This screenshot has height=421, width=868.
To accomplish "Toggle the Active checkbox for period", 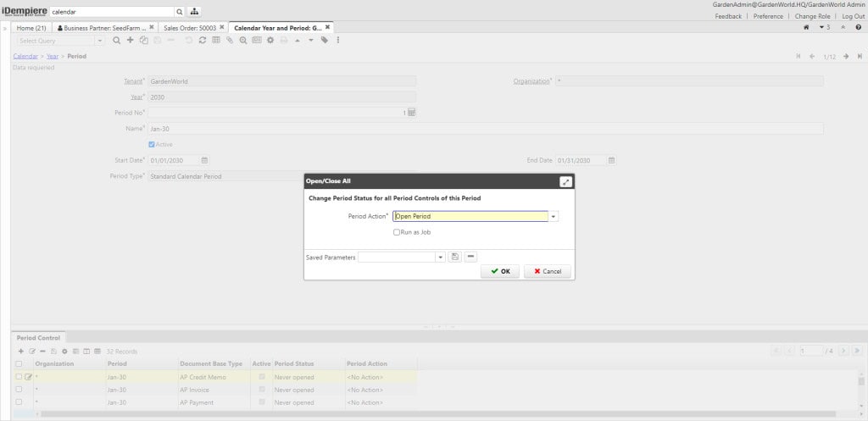I will [152, 144].
